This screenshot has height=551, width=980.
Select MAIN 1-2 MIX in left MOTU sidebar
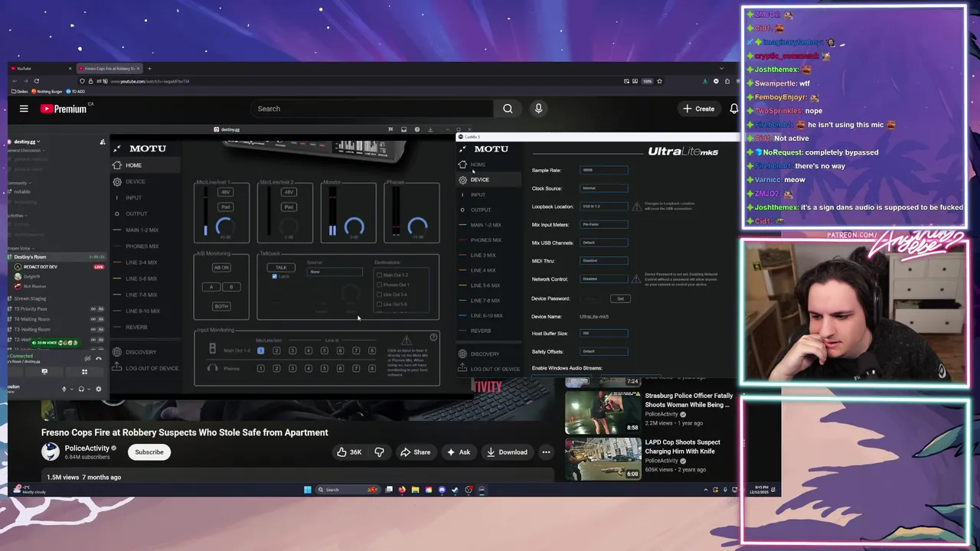coord(142,230)
